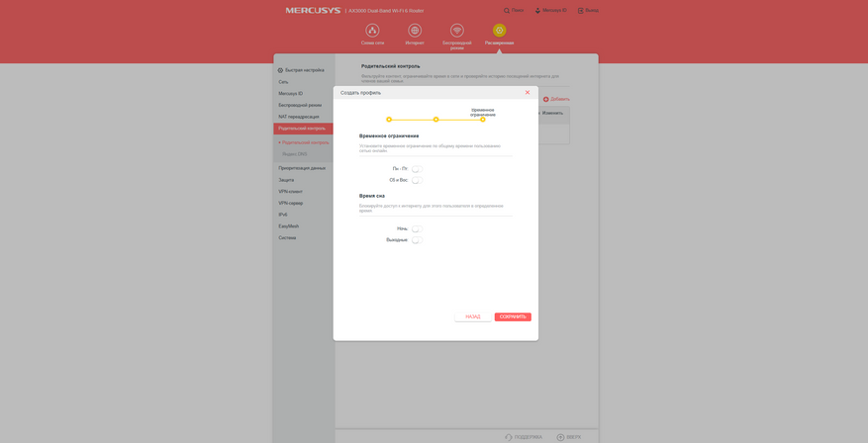Click the СОХРАНИТЬ button
Image resolution: width=868 pixels, height=443 pixels.
513,316
